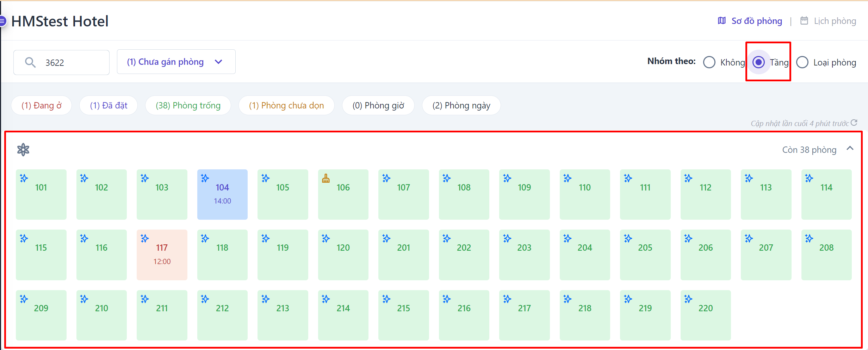Filter by "Phòng trống" status chip
This screenshot has width=868, height=350.
pos(188,105)
